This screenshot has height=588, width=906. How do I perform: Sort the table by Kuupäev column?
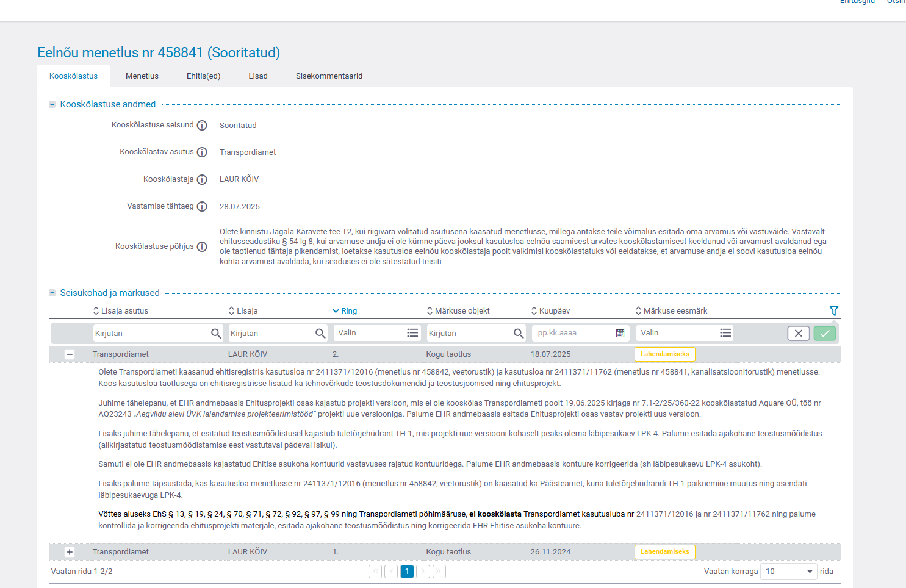coord(551,311)
